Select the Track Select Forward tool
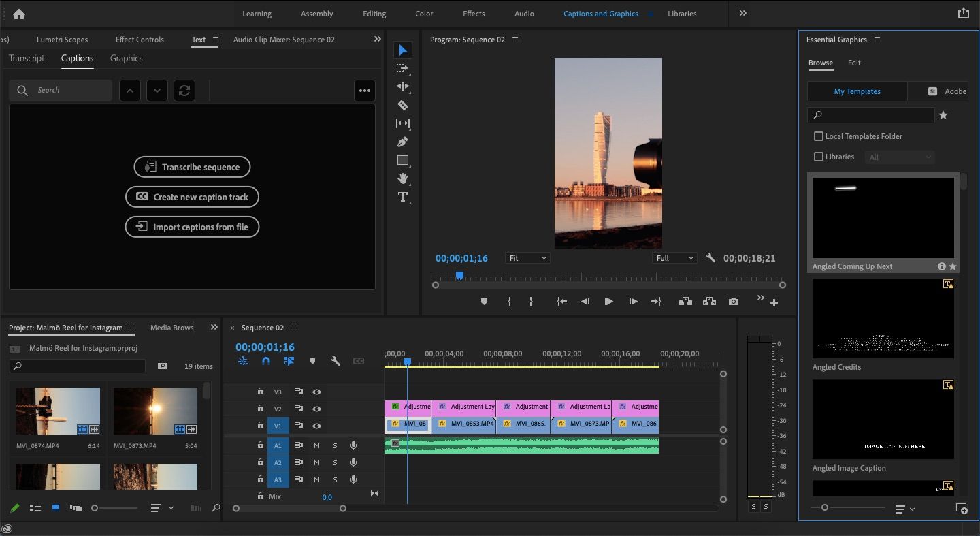 403,67
